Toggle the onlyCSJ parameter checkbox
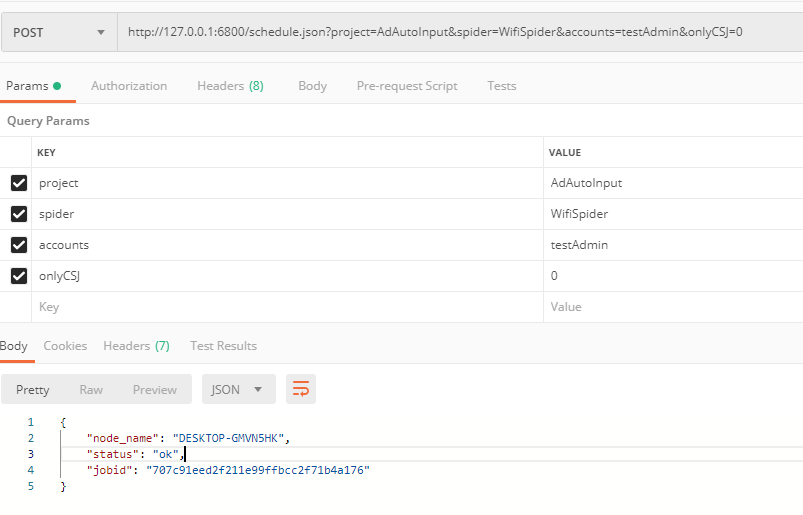This screenshot has height=515, width=803. [18, 276]
